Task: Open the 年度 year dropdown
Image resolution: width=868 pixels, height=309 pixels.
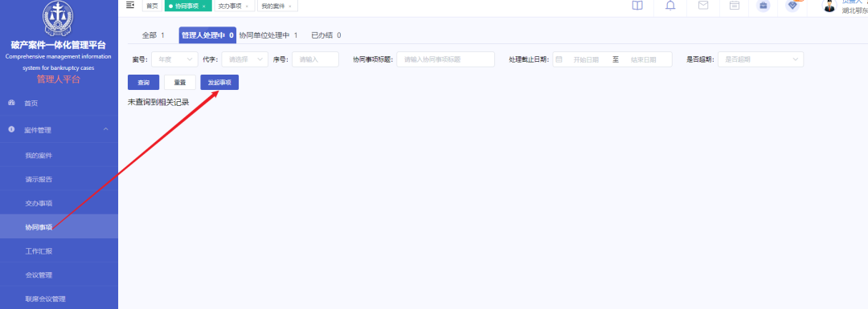Action: [x=174, y=59]
